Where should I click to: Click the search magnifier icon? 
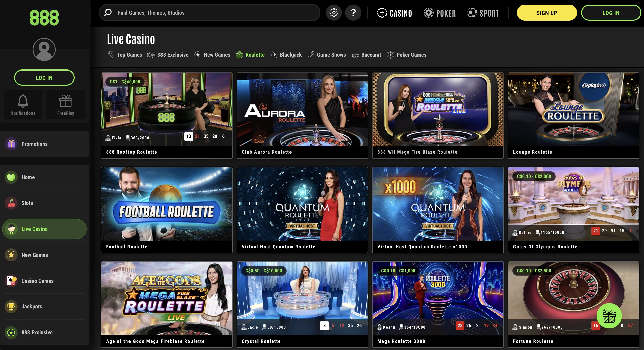[x=108, y=12]
